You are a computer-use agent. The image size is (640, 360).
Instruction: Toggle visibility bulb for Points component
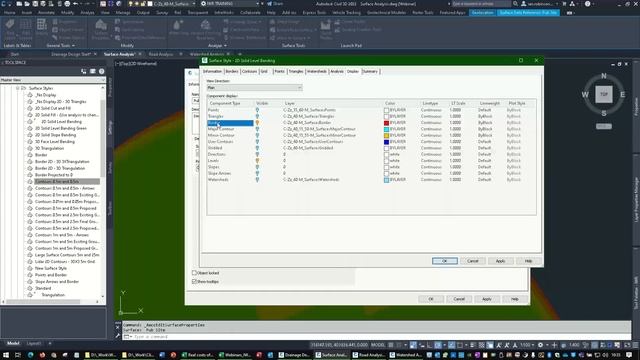click(x=257, y=110)
